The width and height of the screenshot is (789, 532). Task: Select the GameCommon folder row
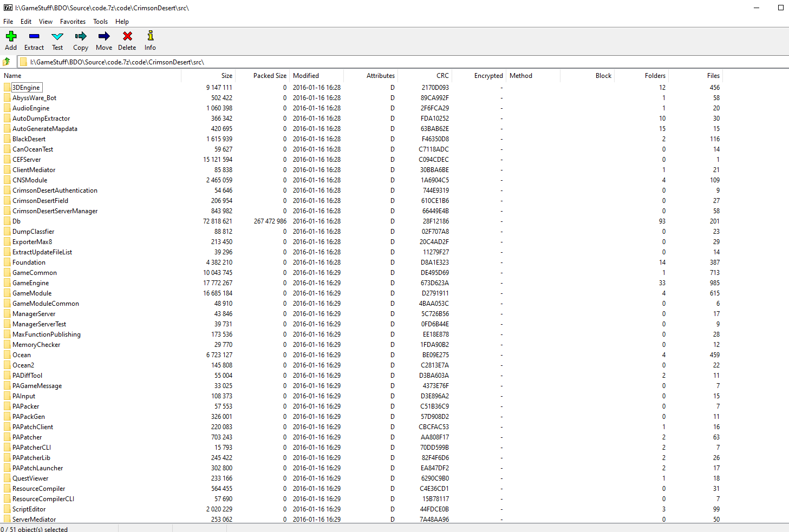[362, 273]
